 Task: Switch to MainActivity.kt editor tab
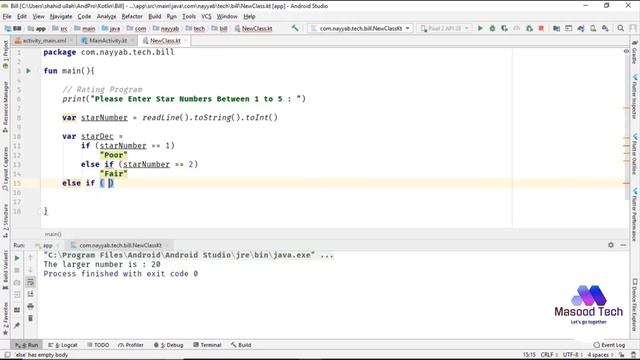[108, 40]
